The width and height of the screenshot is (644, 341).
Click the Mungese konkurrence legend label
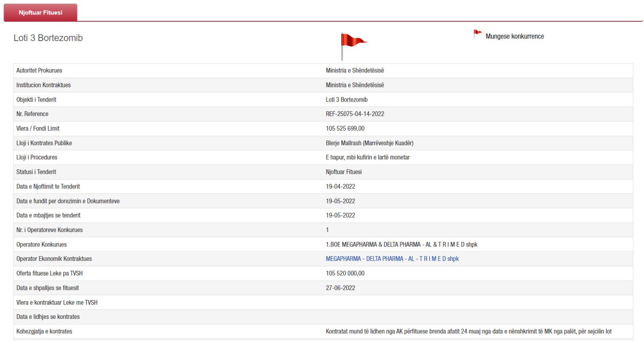(514, 36)
